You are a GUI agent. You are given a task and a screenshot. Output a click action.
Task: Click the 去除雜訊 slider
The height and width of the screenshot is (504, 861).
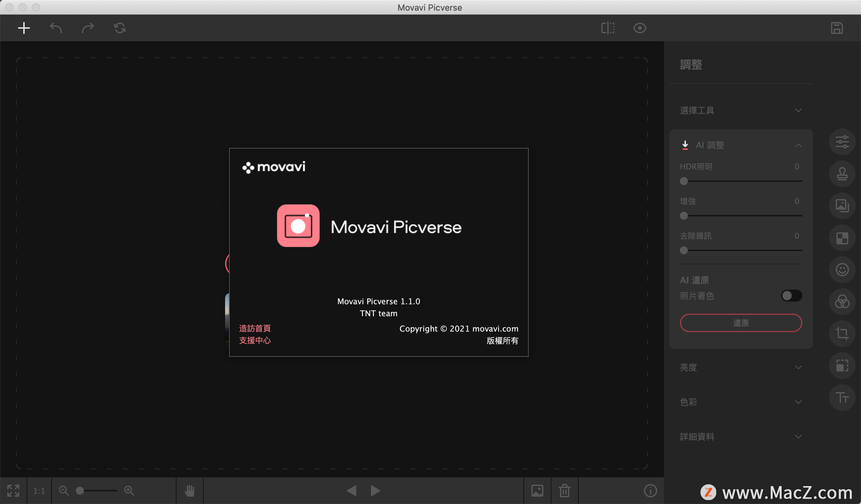(741, 250)
